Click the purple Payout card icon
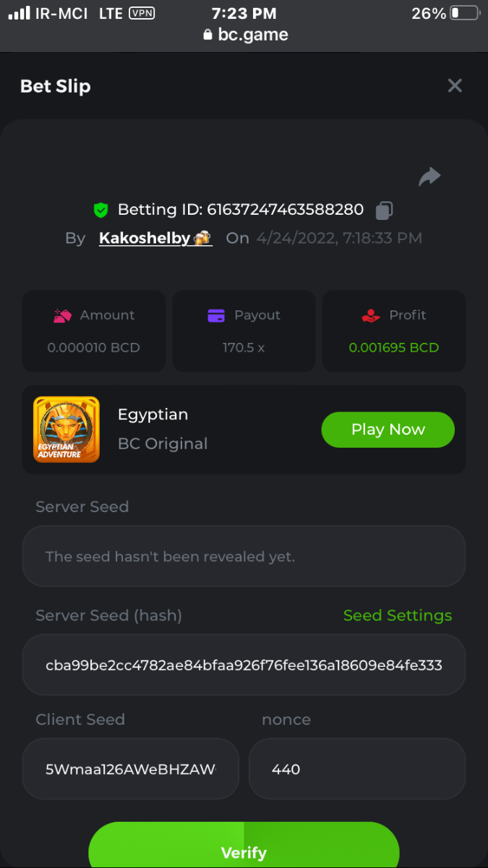This screenshot has height=868, width=488. tap(216, 315)
